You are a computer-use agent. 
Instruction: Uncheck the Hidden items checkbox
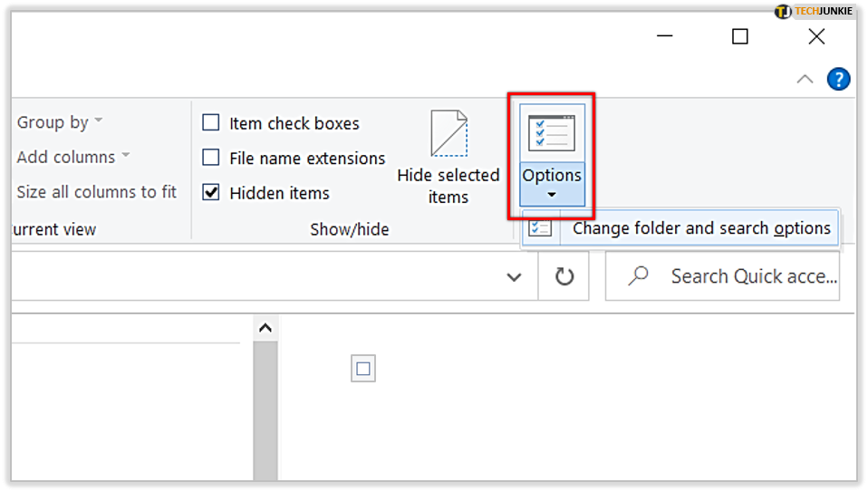pos(211,192)
